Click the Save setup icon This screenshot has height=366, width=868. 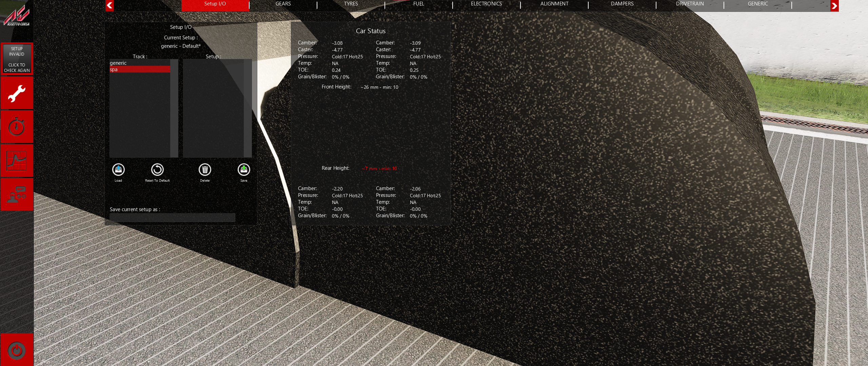(x=244, y=170)
